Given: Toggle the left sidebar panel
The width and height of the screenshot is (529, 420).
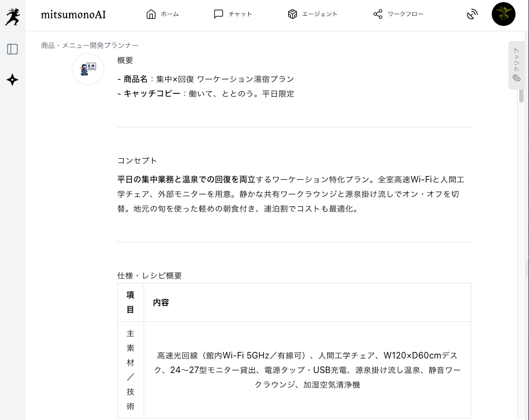Looking at the screenshot, I should click(x=12, y=49).
